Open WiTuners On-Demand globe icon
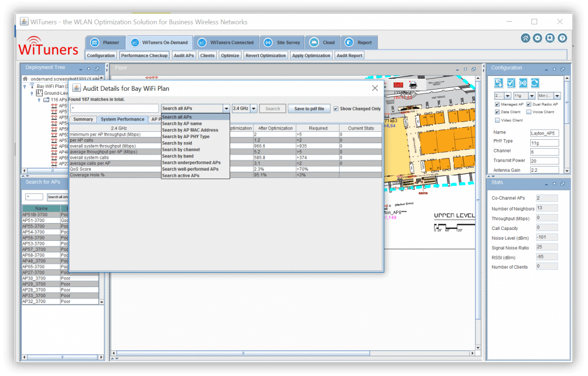The height and width of the screenshot is (376, 588). [135, 42]
